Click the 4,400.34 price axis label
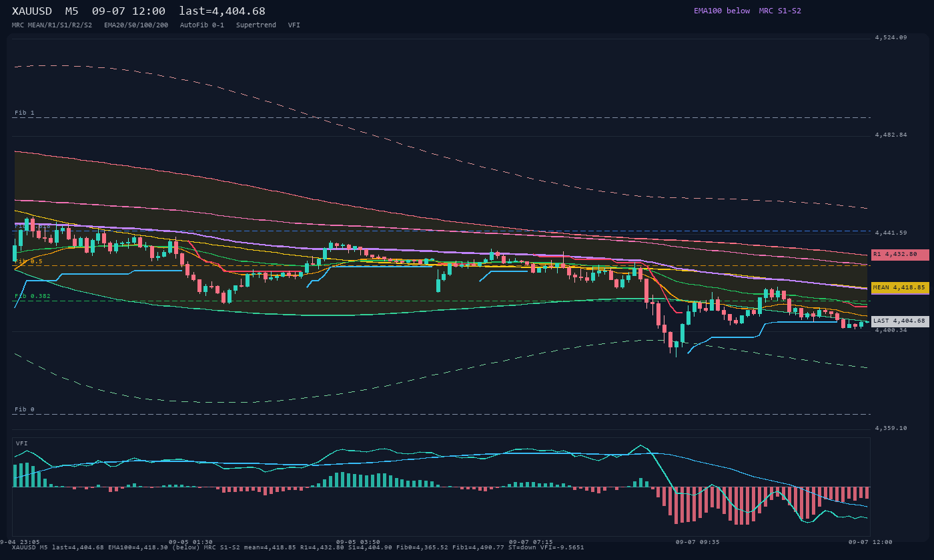 click(891, 330)
